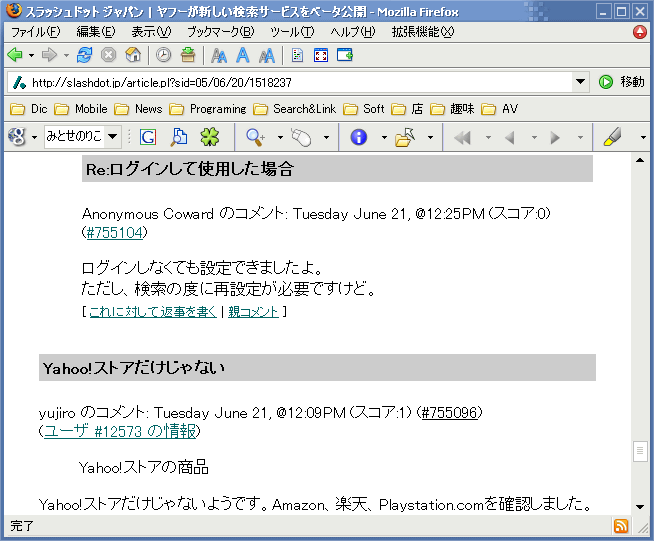The width and height of the screenshot is (654, 541).
Task: Reset text size with single A icon
Action: 243,55
